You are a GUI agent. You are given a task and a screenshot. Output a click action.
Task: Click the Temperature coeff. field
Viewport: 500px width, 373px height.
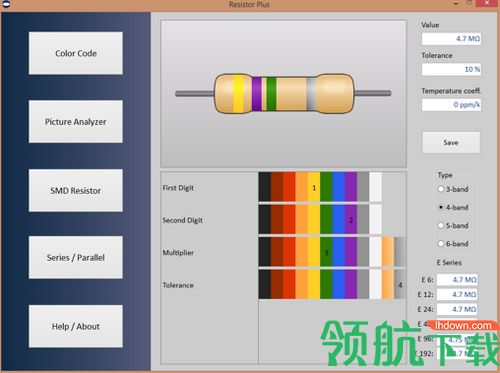pos(451,105)
